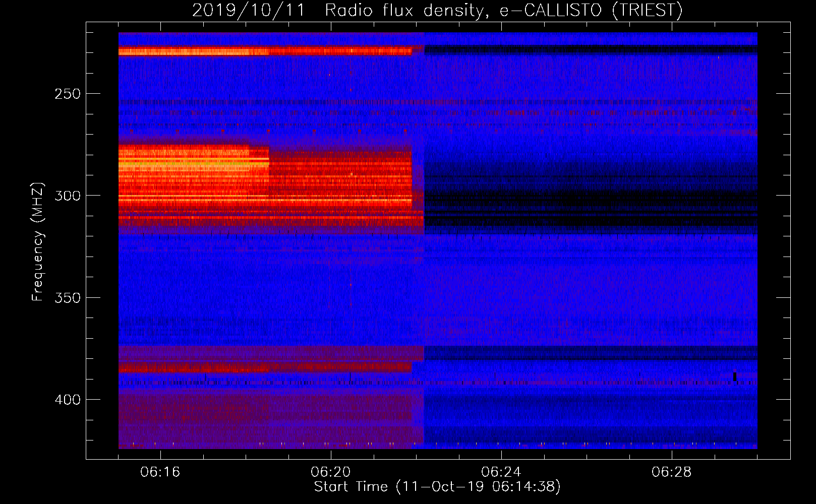Click the 'Start Time (11-Oct-19 06:14:38)' label
Viewport: 816px width, 504px height.
(x=437, y=487)
